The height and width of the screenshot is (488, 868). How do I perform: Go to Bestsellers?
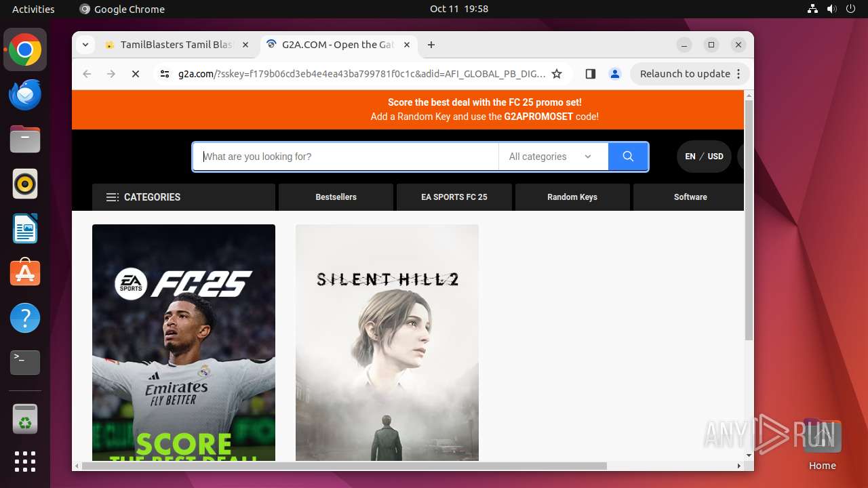coord(336,197)
